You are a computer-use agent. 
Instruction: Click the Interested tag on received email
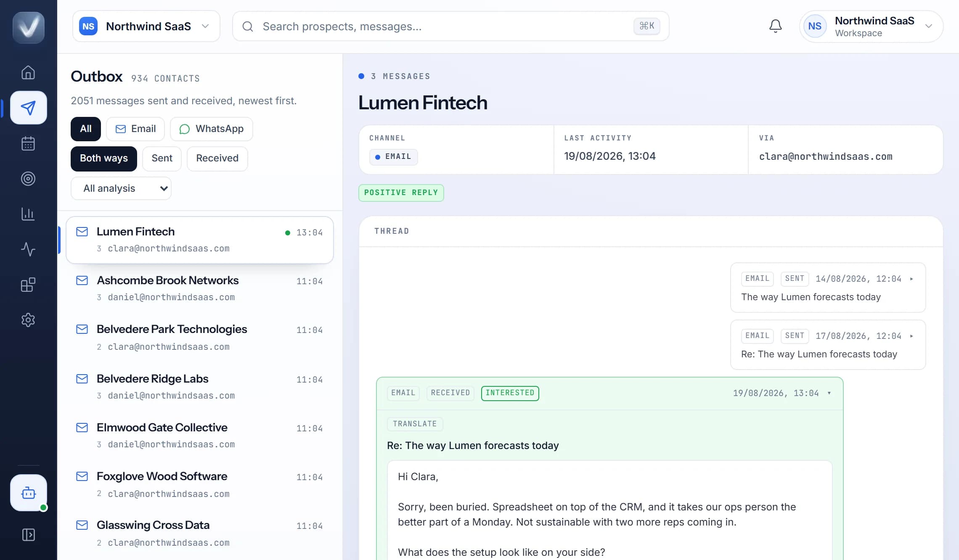(510, 393)
